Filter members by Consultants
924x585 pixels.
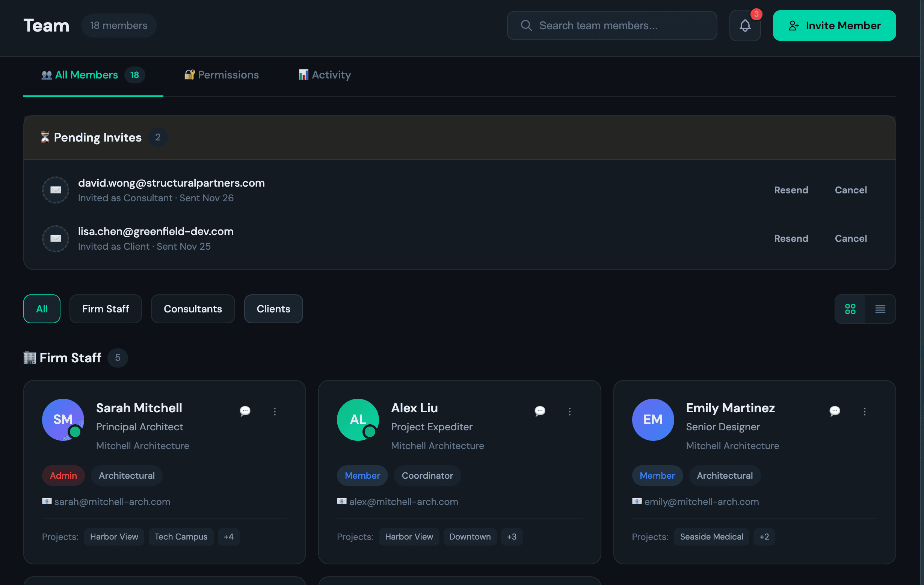pos(193,309)
